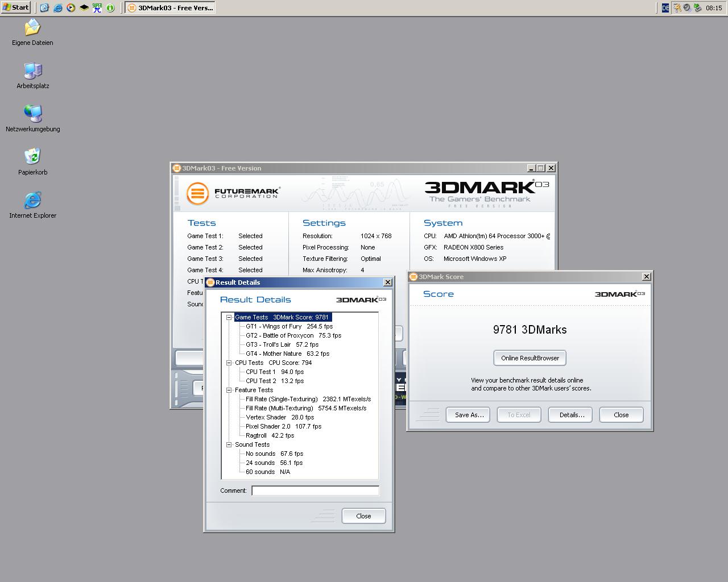The width and height of the screenshot is (728, 582).
Task: Launch Super Pi from quick launch
Action: [97, 8]
